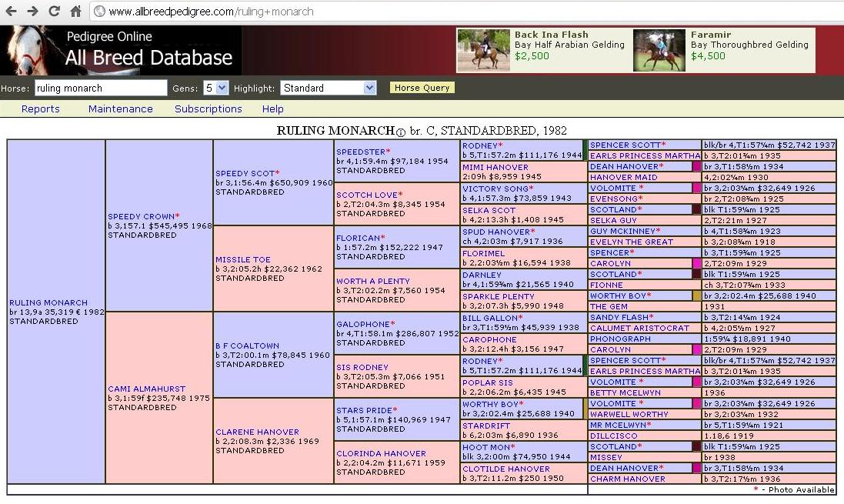Viewport: 844px width, 504px height.
Task: Reload the page with the refresh icon
Action: pos(54,12)
